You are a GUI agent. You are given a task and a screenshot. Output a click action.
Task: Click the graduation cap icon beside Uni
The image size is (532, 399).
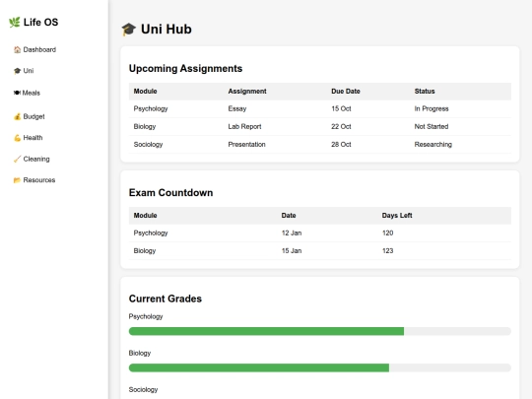17,71
